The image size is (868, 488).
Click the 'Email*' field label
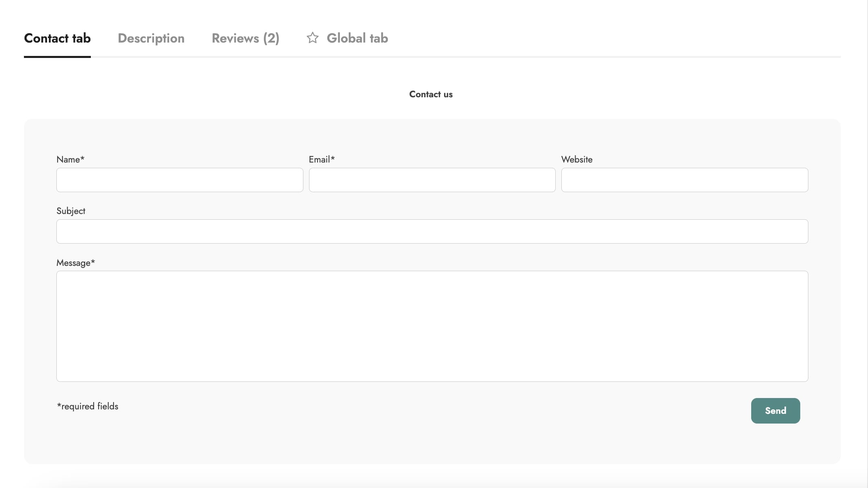click(322, 159)
